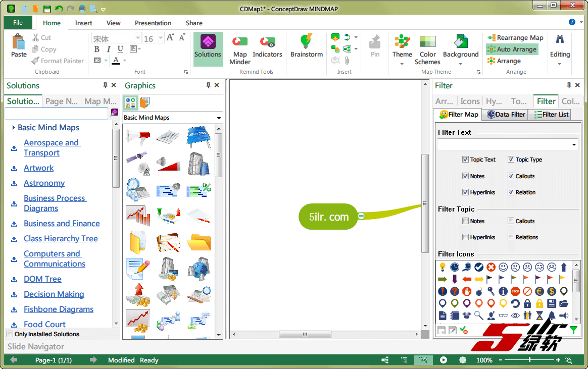Enable Only Installed Solutions checkbox
The image size is (588, 369).
coord(10,334)
